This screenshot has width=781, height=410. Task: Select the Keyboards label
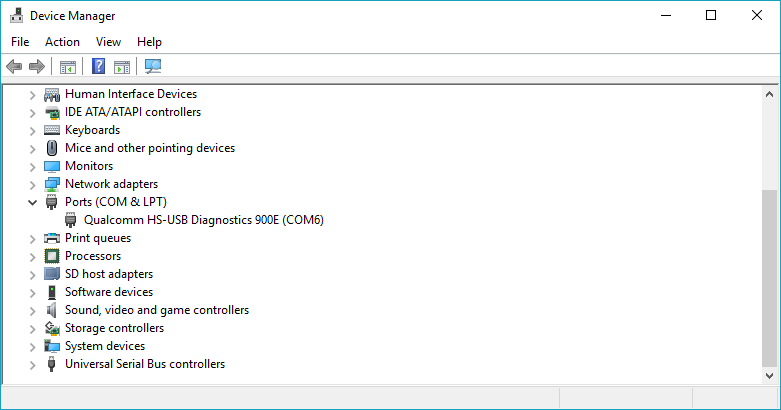click(93, 130)
